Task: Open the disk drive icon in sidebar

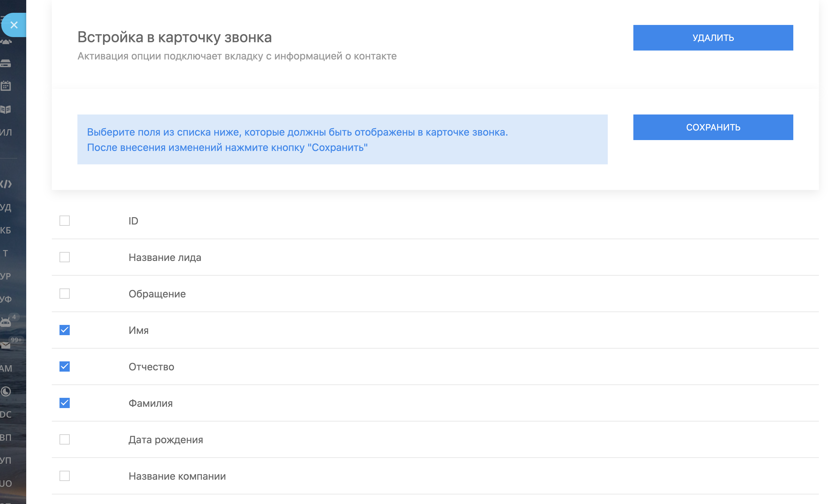Action: [x=5, y=64]
